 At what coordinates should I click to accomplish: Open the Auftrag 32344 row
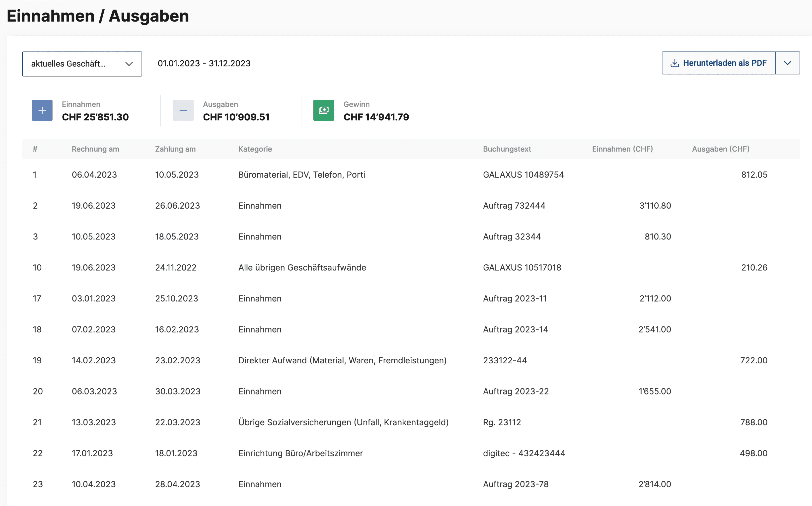[411, 237]
